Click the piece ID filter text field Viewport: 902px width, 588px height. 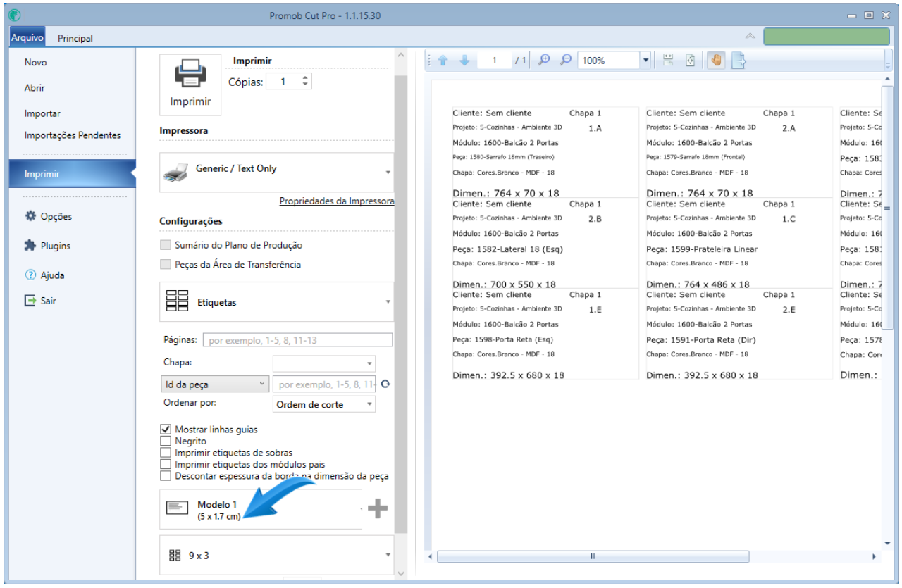(326, 384)
